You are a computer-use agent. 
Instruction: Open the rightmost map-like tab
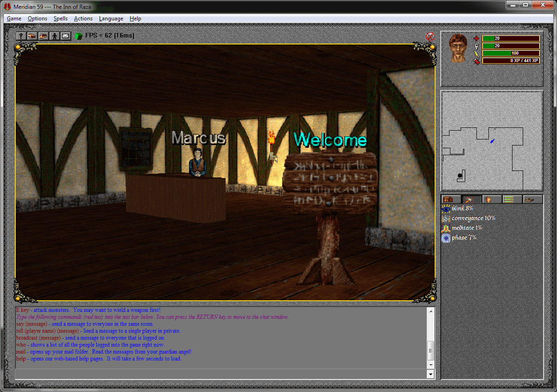(x=533, y=199)
